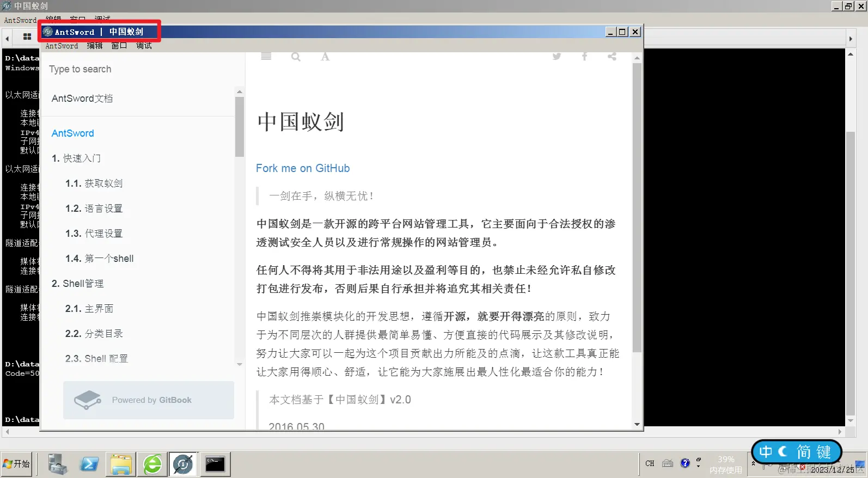
Task: Click background window horizontal scroll right arrow
Action: tap(840, 432)
